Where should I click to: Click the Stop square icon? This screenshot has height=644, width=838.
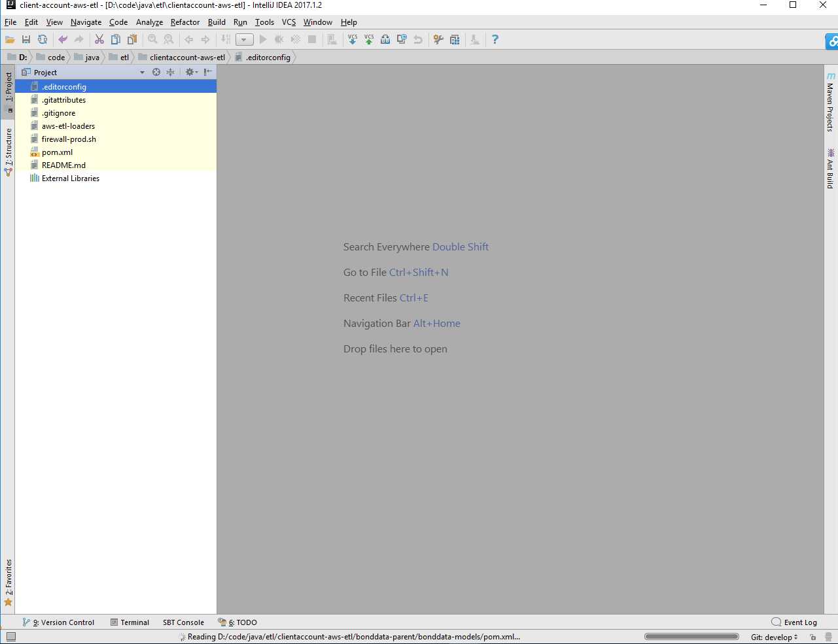pyautogui.click(x=312, y=40)
